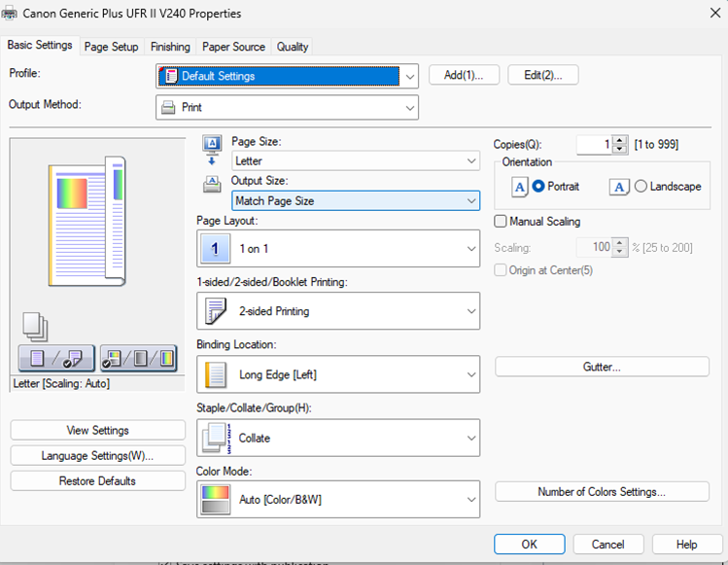Open Language Settings(W)...
Screen dimensions: 728x565
click(x=97, y=456)
